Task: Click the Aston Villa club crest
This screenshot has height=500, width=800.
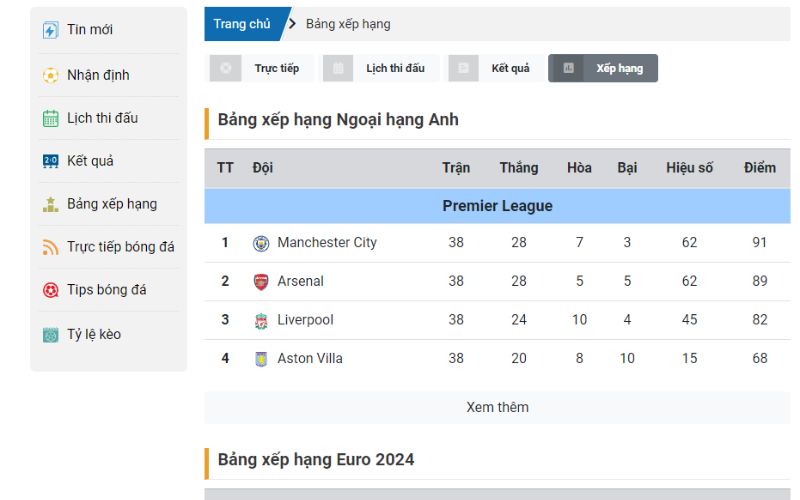Action: pyautogui.click(x=261, y=359)
